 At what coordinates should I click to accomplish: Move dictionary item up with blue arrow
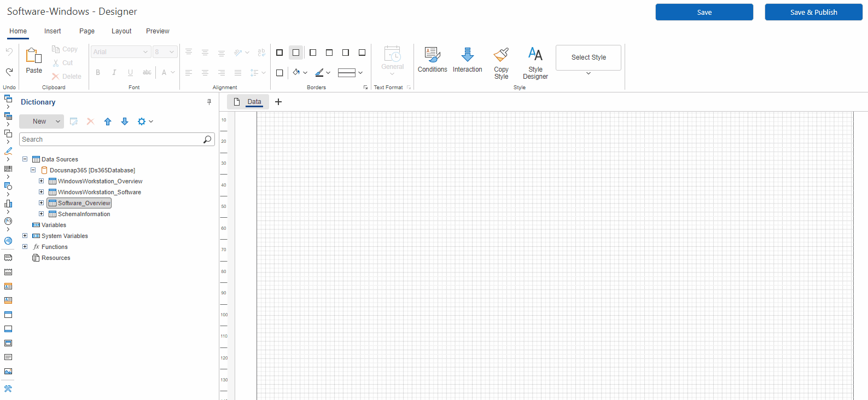point(108,121)
